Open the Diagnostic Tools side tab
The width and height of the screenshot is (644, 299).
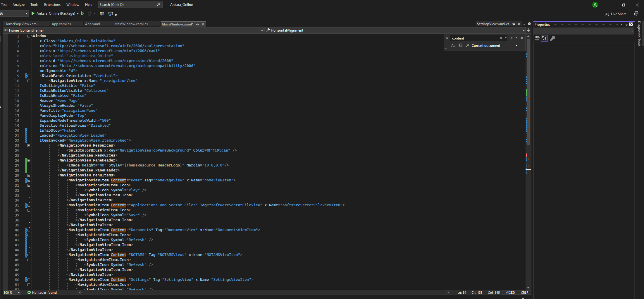click(639, 34)
